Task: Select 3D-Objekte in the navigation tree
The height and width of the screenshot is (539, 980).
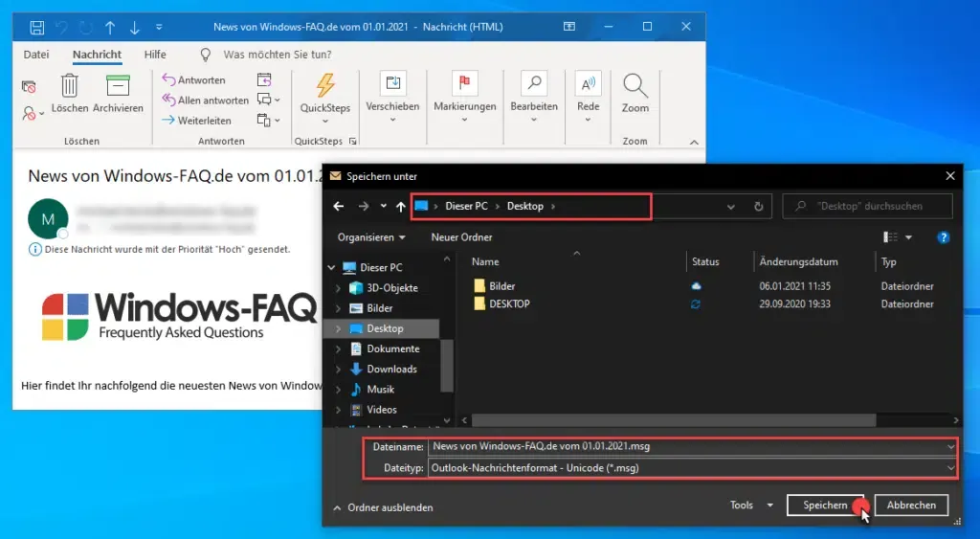Action: tap(391, 287)
